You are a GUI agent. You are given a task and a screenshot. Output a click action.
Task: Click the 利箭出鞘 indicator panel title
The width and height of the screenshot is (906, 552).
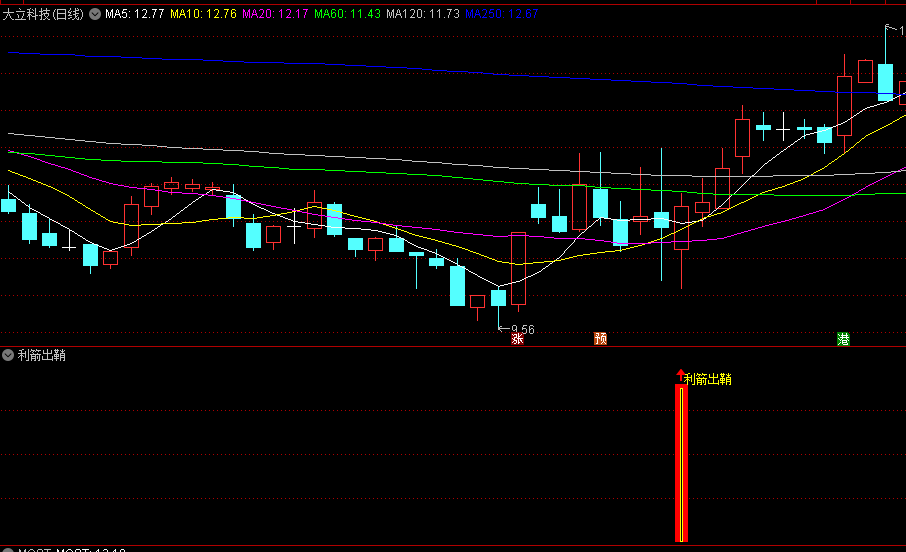pyautogui.click(x=42, y=355)
